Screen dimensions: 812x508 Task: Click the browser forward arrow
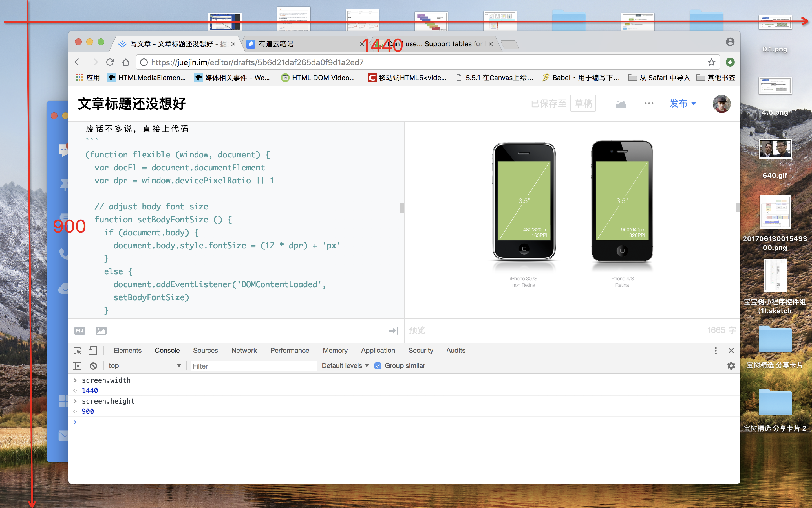pos(94,62)
